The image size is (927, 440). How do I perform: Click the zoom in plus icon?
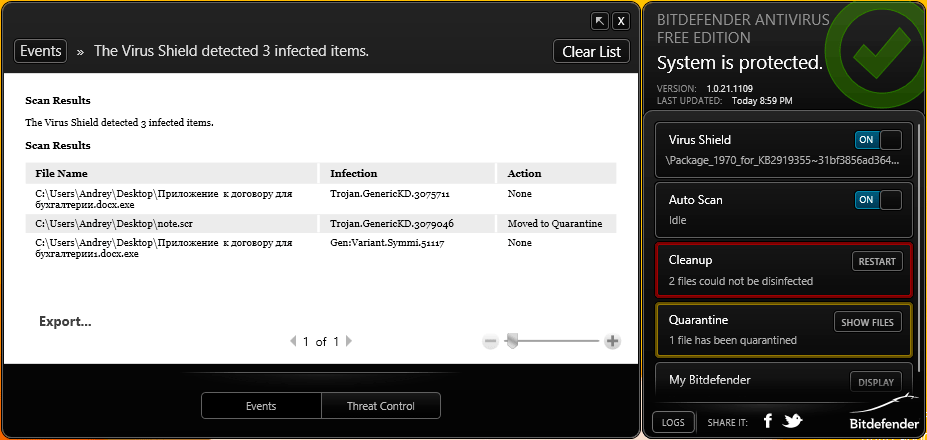(x=613, y=341)
